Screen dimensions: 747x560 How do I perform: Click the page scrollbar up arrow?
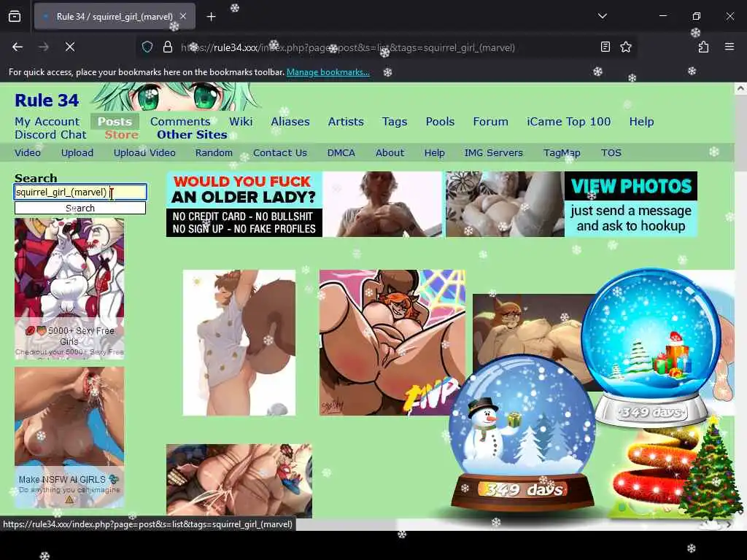click(740, 88)
